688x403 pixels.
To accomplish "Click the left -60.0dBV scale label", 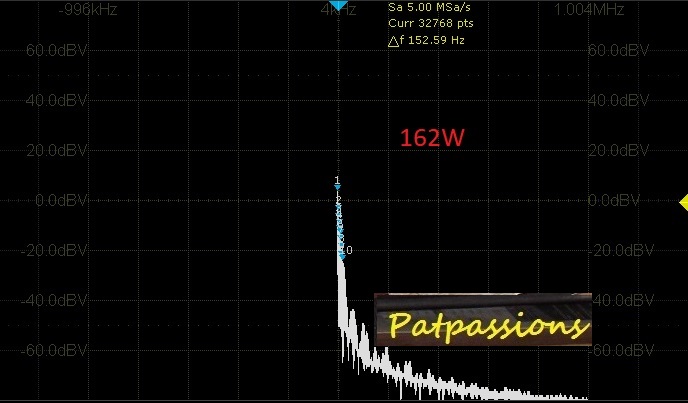I will pos(45,350).
